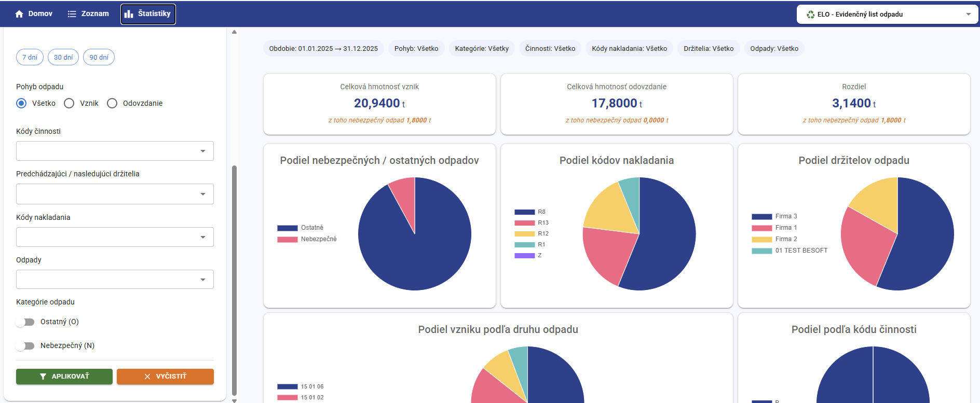This screenshot has height=403, width=980.
Task: Click the Nebezpečné legend color swatch
Action: click(x=287, y=240)
